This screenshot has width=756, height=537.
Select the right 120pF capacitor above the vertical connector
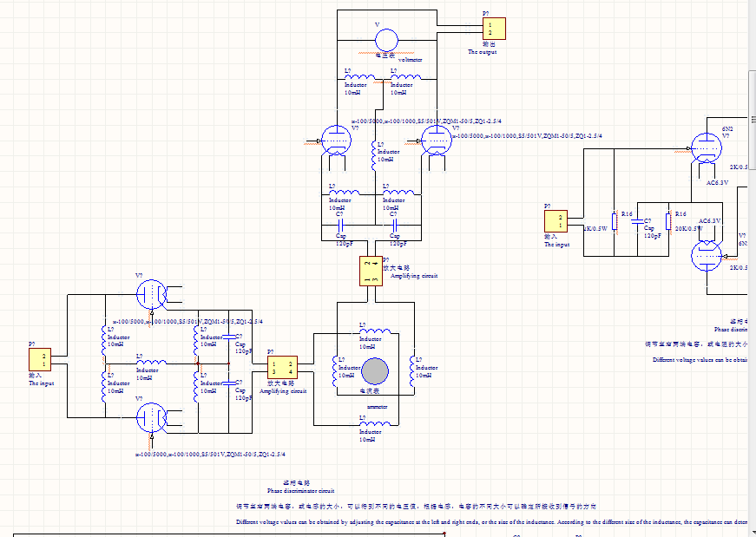[394, 225]
